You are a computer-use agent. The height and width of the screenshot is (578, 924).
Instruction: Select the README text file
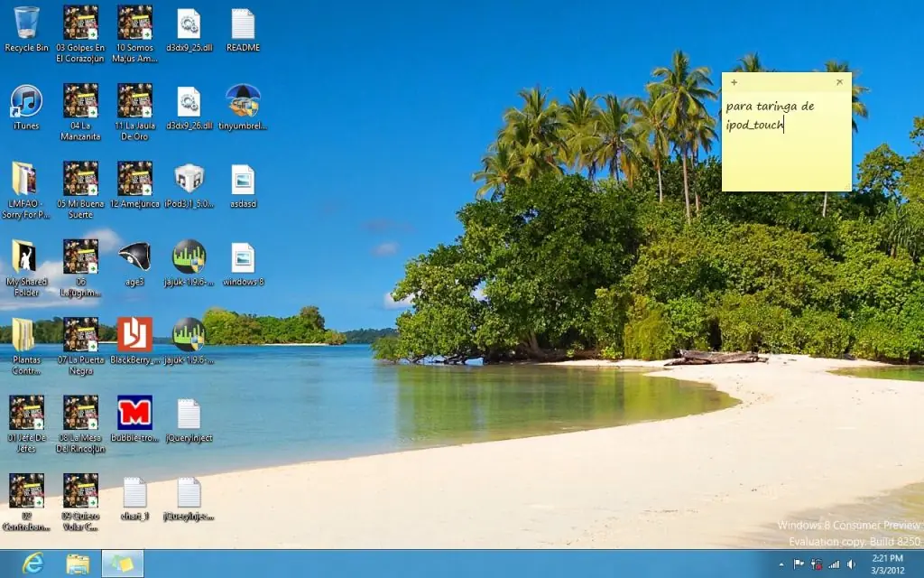tap(243, 24)
